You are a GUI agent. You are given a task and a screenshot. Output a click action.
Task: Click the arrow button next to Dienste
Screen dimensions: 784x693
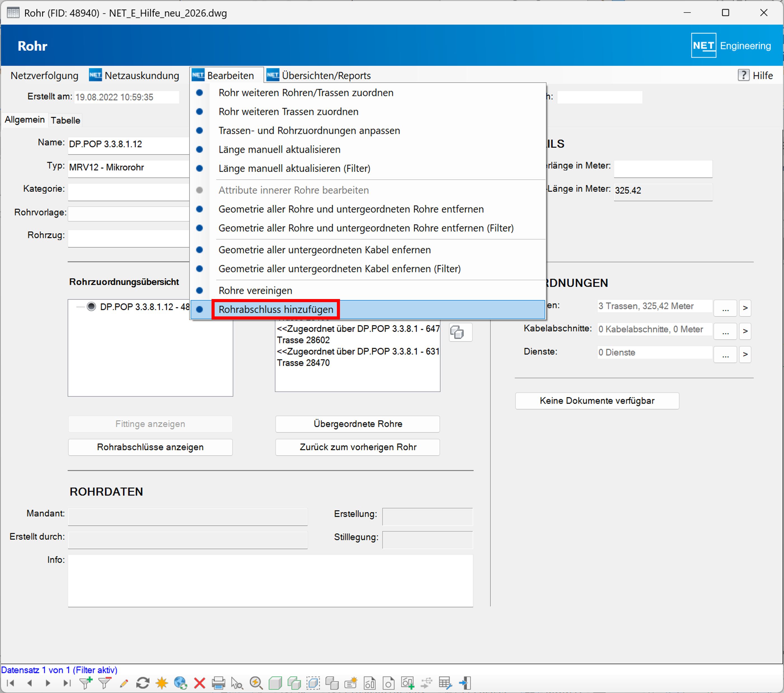click(745, 354)
